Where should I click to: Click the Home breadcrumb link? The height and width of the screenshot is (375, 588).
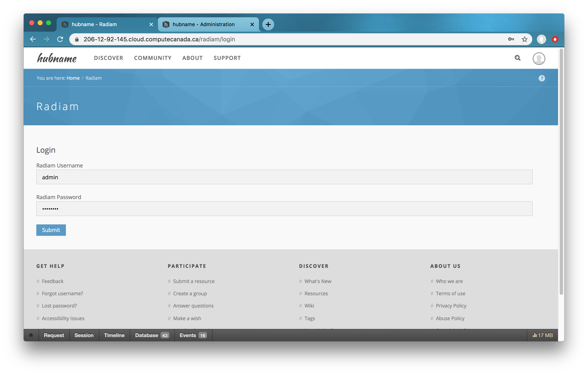(73, 78)
